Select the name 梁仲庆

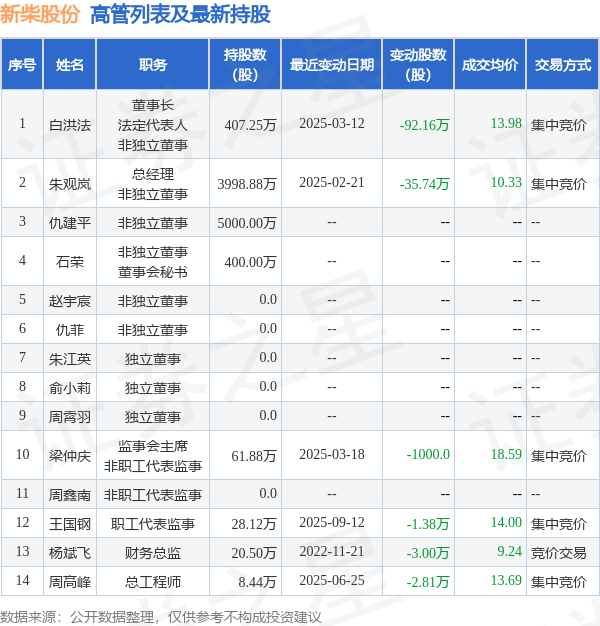coord(70,456)
